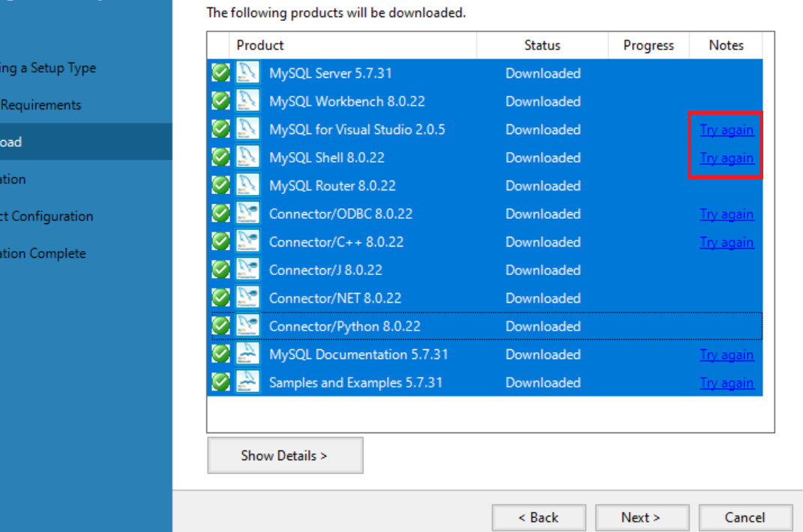
Task: Click the Product column header
Action: pyautogui.click(x=353, y=46)
